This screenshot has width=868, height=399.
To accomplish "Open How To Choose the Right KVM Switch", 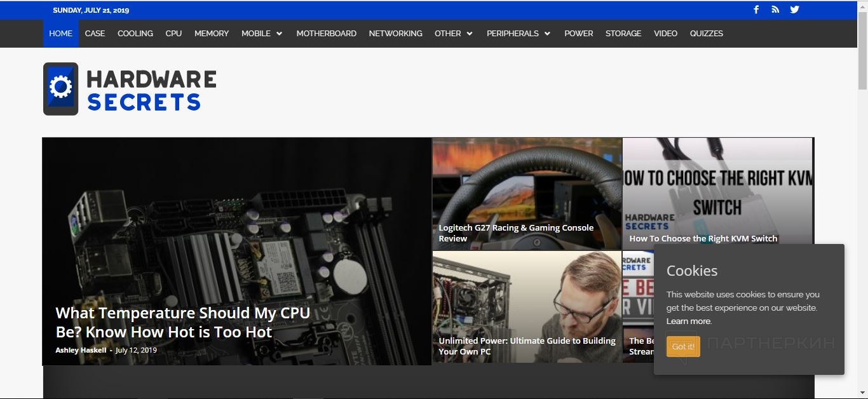I will (703, 239).
